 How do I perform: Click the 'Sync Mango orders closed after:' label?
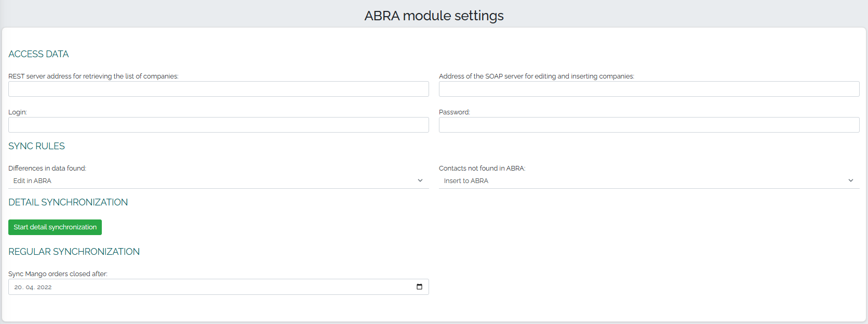pos(58,274)
